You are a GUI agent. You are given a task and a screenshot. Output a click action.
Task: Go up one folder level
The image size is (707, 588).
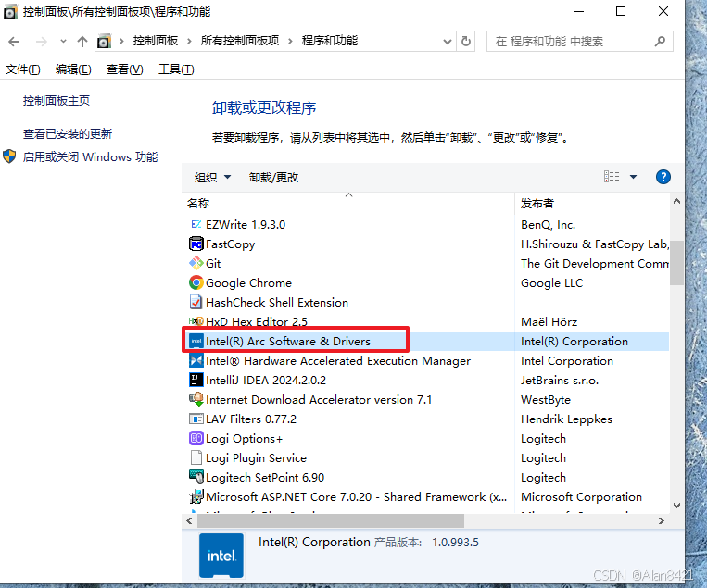(x=82, y=42)
